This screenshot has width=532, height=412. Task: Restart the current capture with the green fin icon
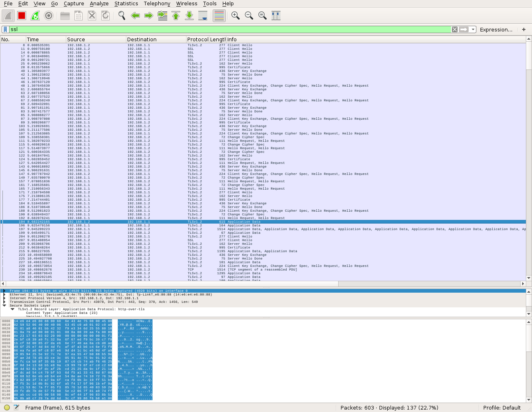[35, 16]
